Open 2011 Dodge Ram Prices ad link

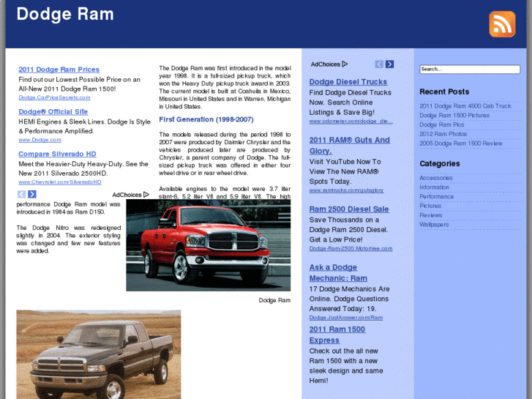[x=59, y=70]
